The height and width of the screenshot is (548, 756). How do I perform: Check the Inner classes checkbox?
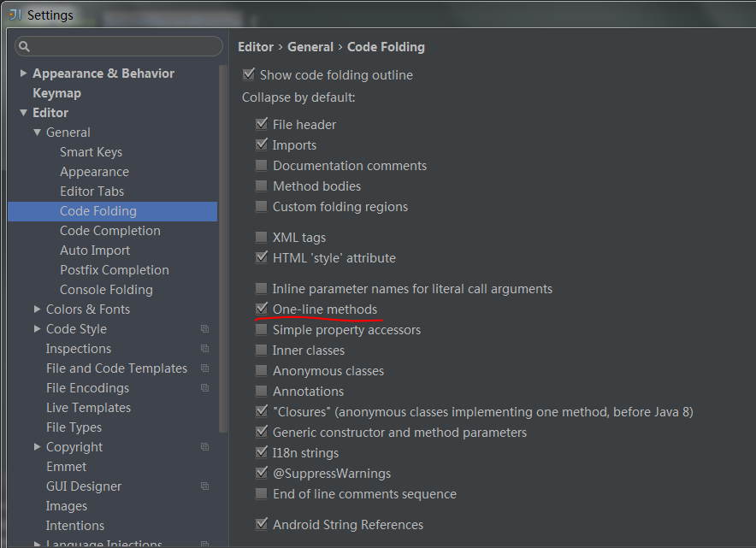[x=262, y=350]
